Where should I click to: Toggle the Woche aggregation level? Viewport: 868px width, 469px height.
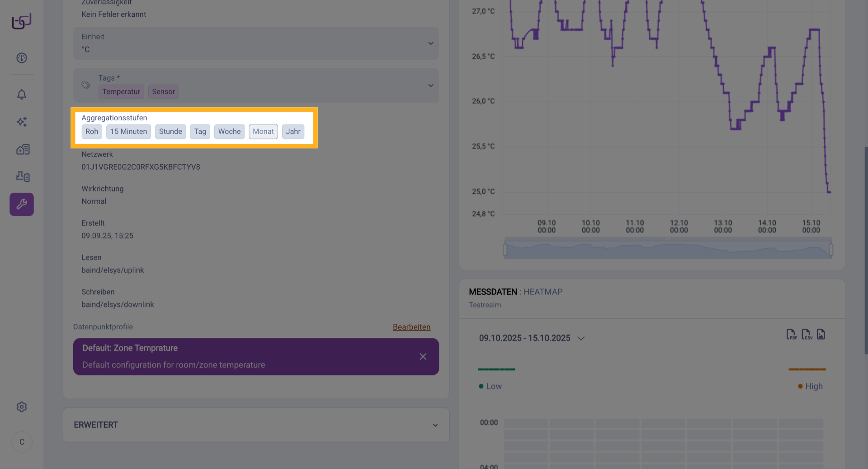(x=229, y=132)
